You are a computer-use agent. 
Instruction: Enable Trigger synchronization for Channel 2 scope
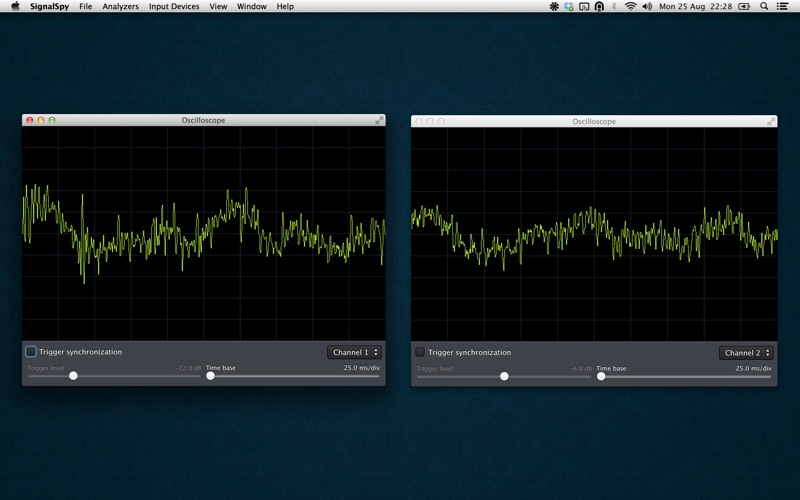[420, 352]
